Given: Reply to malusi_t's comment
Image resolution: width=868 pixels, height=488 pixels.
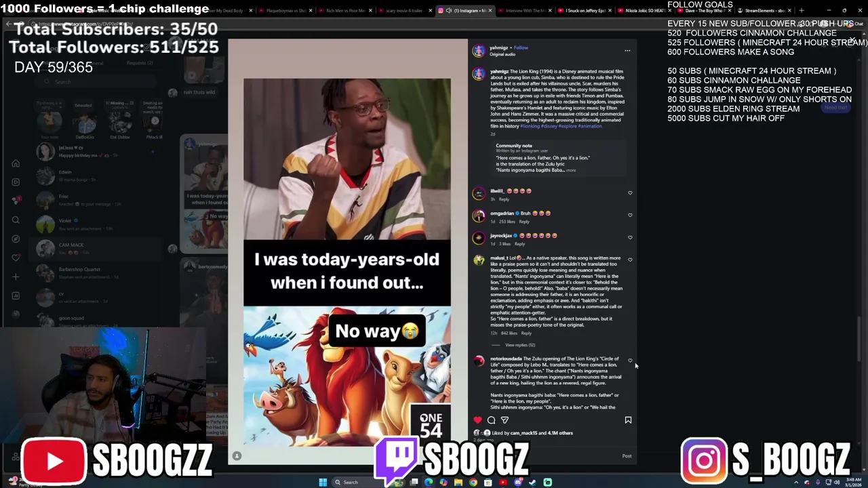Looking at the screenshot, I should (x=526, y=333).
